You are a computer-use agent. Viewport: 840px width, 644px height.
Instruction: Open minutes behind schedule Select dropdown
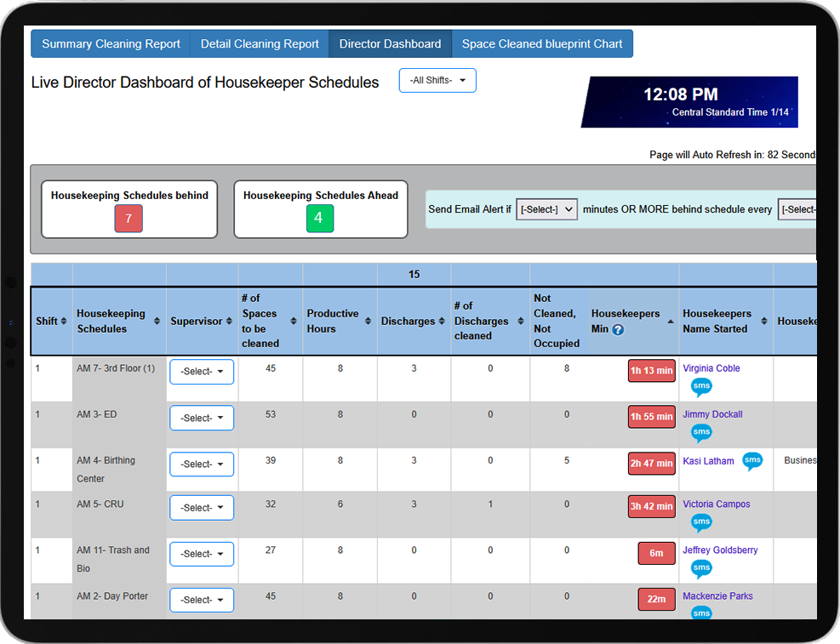[x=546, y=209]
